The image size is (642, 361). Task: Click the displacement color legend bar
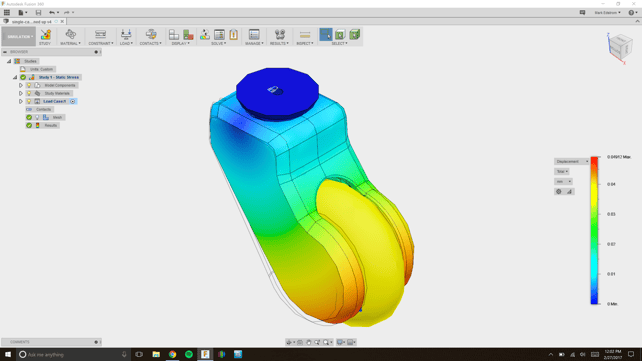[594, 230]
